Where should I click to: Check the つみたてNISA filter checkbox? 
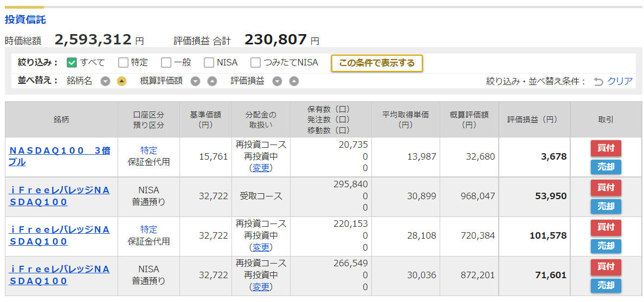pyautogui.click(x=256, y=62)
